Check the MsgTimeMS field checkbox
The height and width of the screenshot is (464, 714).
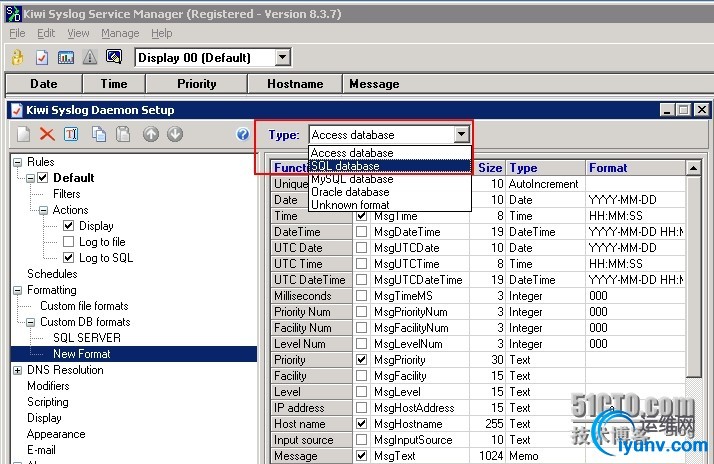362,296
